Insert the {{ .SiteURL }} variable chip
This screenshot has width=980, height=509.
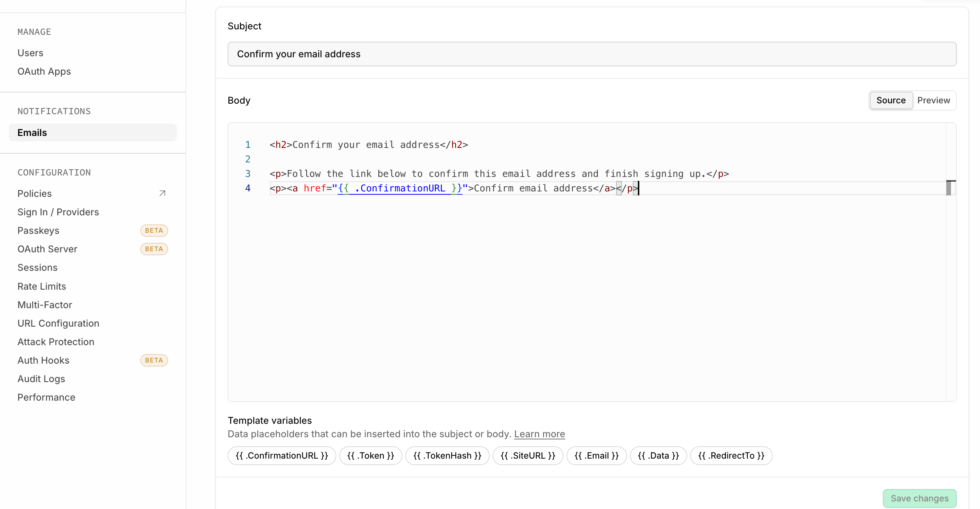tap(528, 455)
